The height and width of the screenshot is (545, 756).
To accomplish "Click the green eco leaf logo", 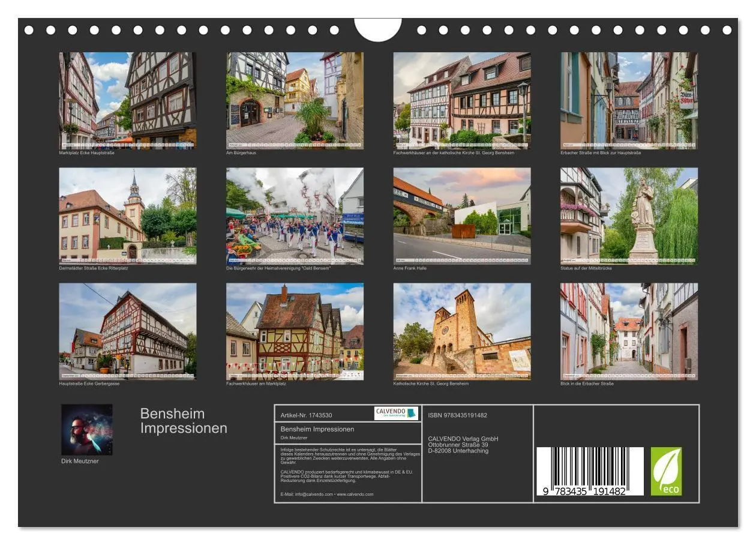I will (x=666, y=471).
